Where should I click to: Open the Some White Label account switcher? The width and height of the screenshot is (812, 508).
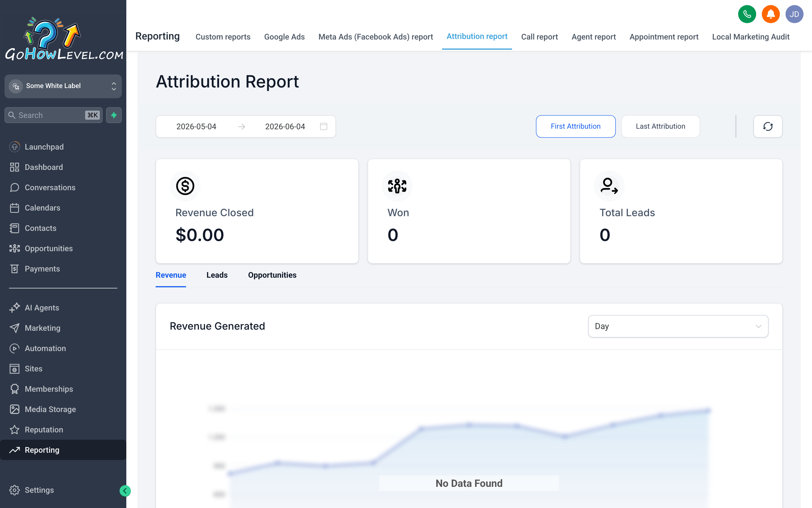pyautogui.click(x=63, y=86)
